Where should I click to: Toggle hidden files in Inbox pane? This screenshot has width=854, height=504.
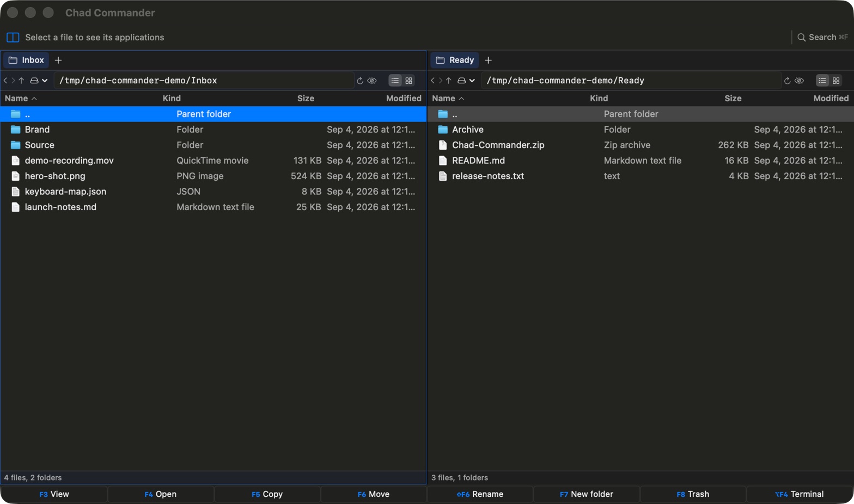coord(372,81)
